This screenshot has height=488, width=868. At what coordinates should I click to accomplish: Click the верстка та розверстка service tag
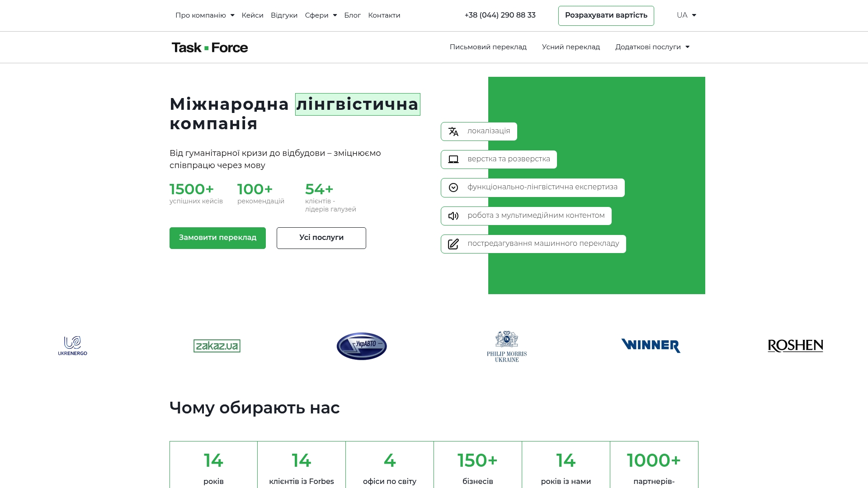[499, 160]
